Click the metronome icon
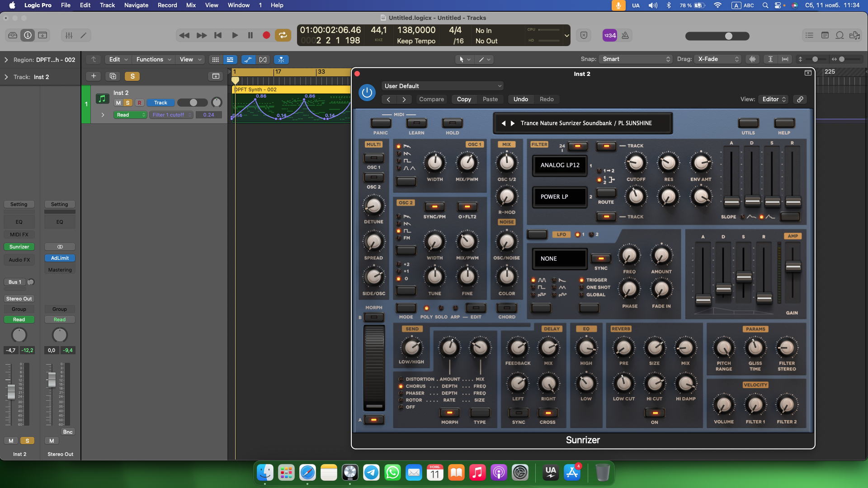This screenshot has height=488, width=868. [625, 35]
